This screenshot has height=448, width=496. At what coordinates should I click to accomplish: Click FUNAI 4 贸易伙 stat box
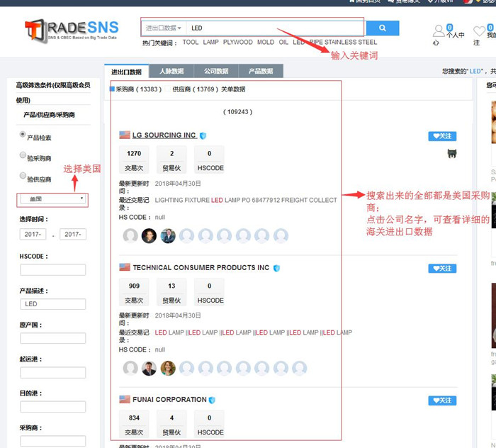pyautogui.click(x=171, y=424)
